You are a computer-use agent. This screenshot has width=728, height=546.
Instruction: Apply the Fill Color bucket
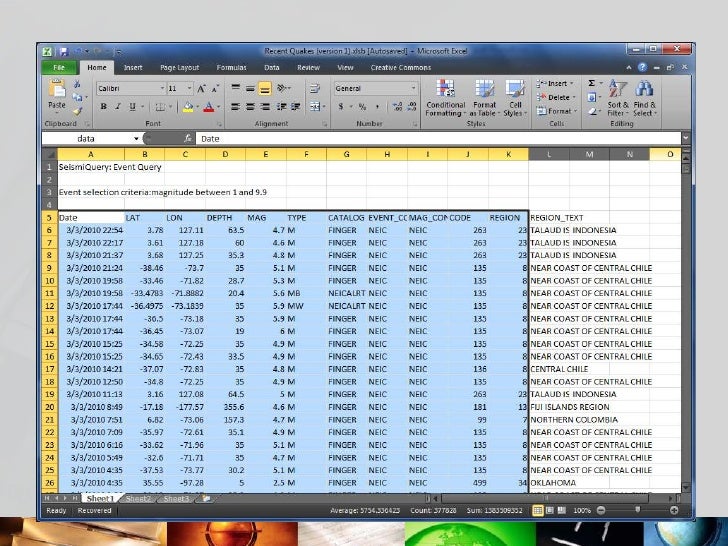pyautogui.click(x=188, y=107)
